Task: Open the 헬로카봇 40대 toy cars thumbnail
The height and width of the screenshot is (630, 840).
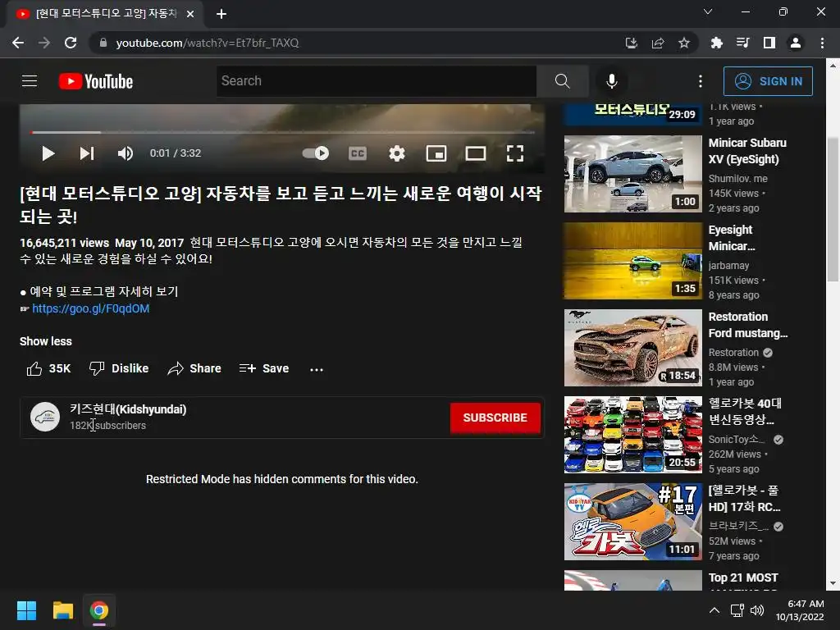Action: click(x=632, y=435)
